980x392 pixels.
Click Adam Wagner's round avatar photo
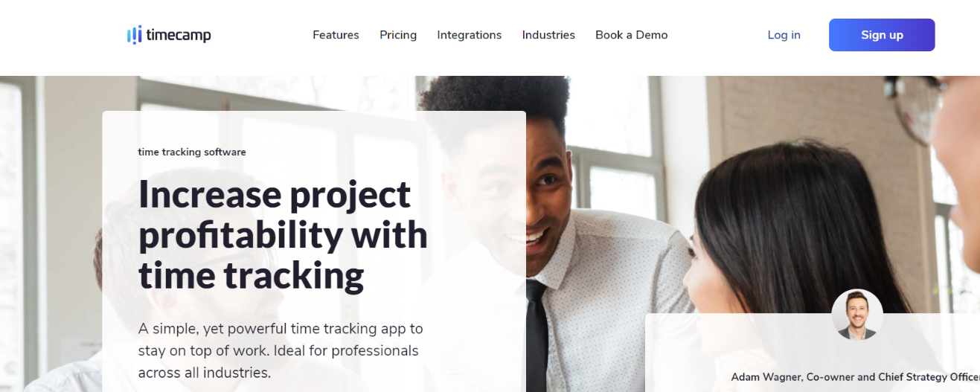click(857, 315)
